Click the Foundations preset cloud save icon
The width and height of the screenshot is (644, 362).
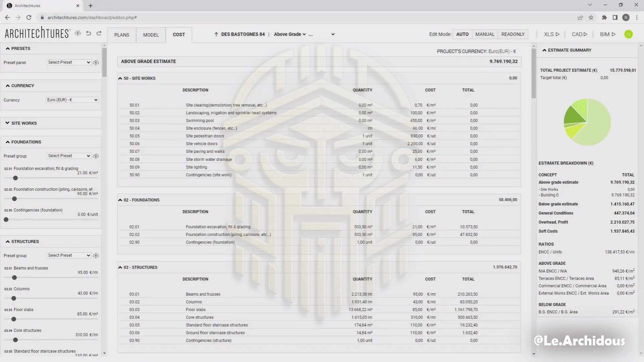click(96, 156)
